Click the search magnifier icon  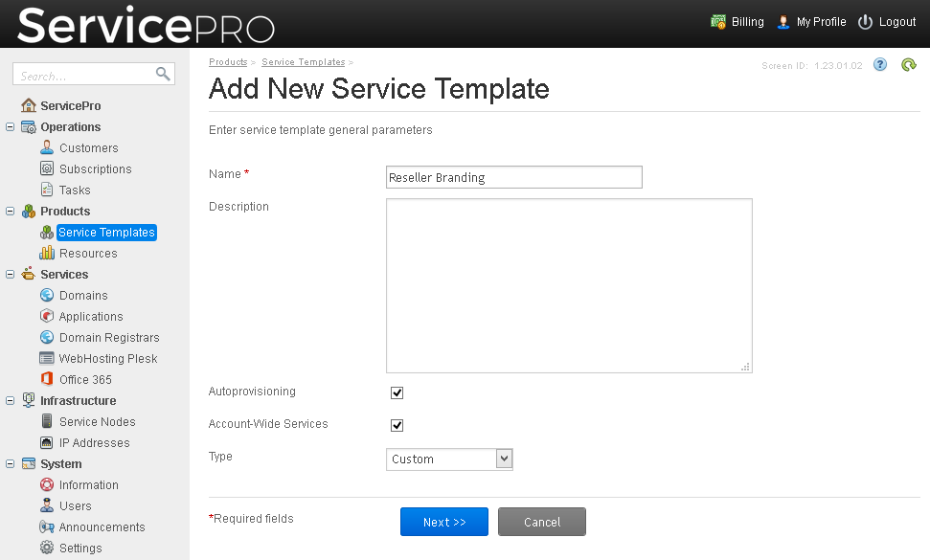pos(163,74)
